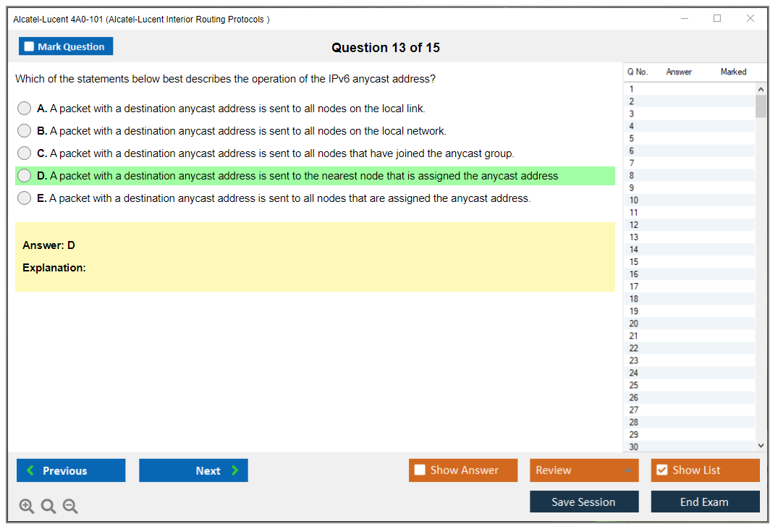The width and height of the screenshot is (778, 532).
Task: Go to the Previous question
Action: pyautogui.click(x=71, y=470)
